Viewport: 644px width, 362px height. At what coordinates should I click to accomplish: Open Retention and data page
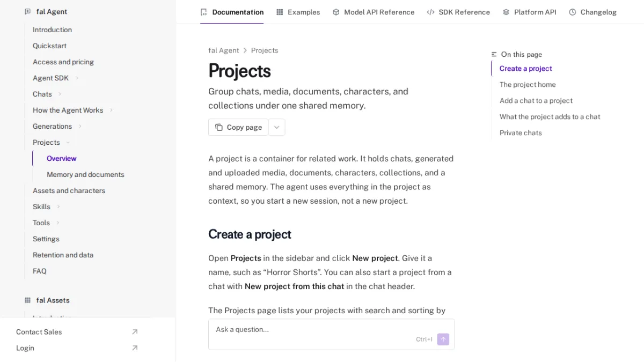click(63, 255)
